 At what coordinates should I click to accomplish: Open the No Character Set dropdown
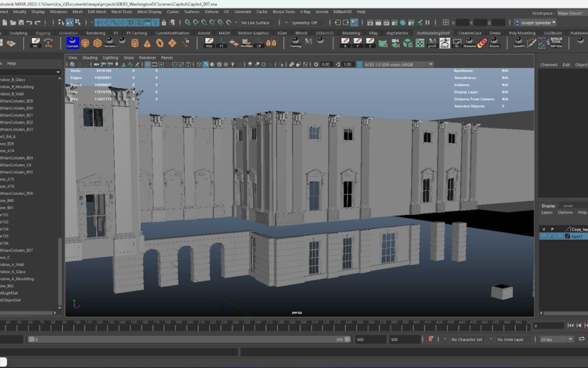pos(467,339)
